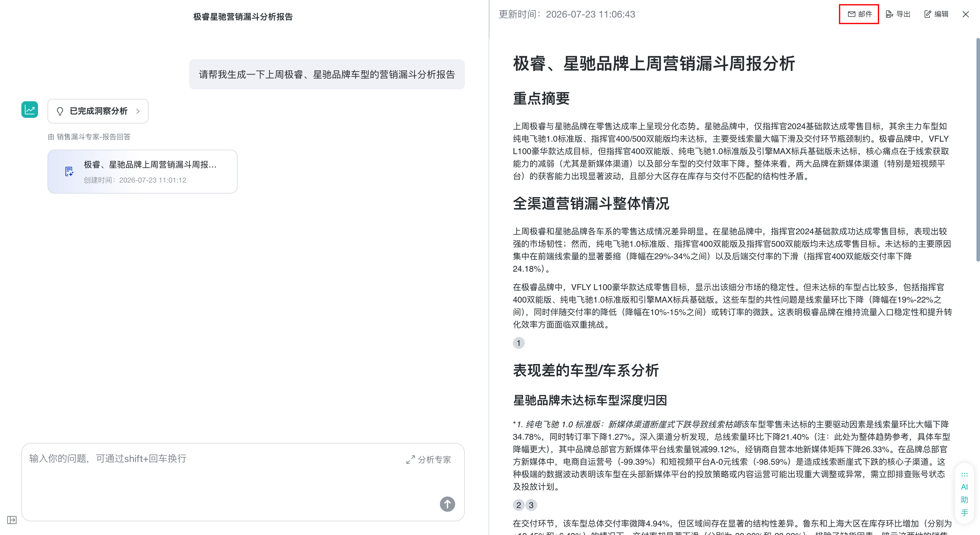Open the AI助手 floating panel
Screen dimensions: 980x535
click(964, 493)
